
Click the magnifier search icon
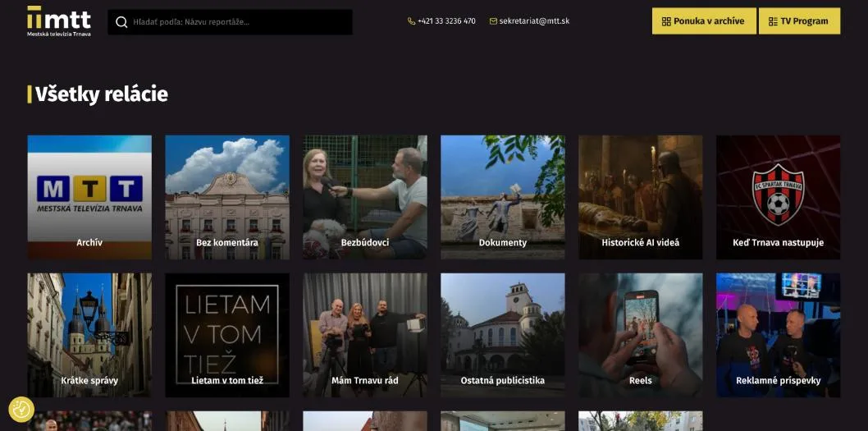(x=121, y=22)
